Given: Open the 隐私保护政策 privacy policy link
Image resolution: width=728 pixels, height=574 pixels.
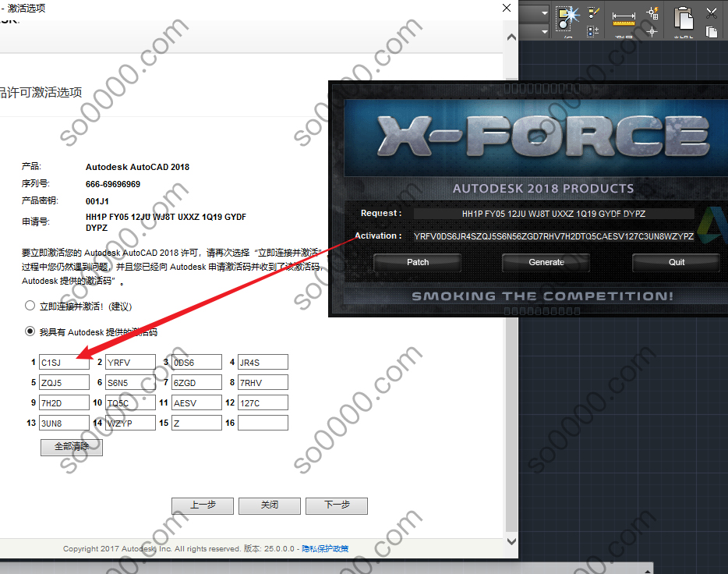Looking at the screenshot, I should tap(325, 549).
